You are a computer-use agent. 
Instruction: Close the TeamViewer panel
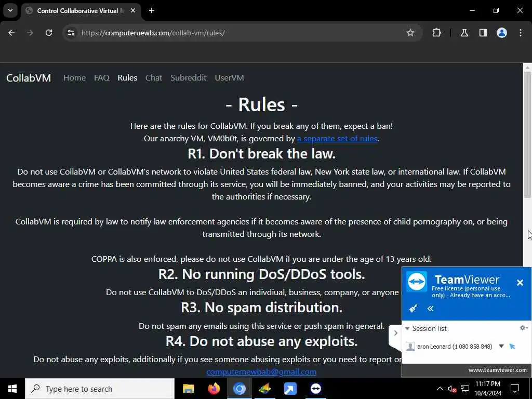tap(520, 282)
